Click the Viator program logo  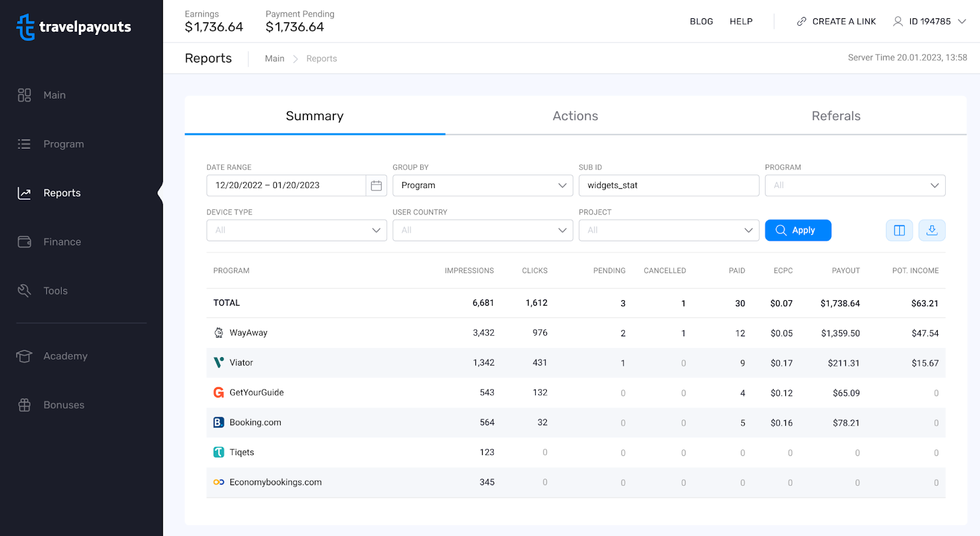[x=219, y=363]
